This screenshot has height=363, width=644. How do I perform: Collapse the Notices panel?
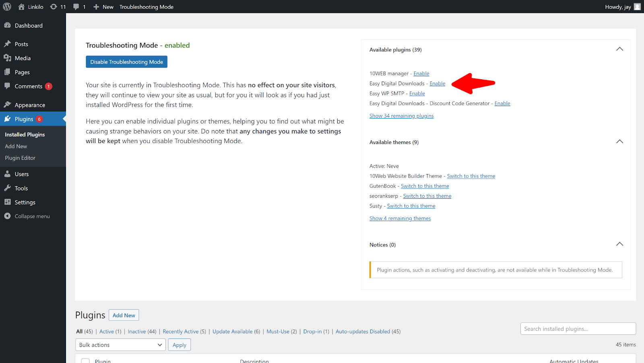619,244
